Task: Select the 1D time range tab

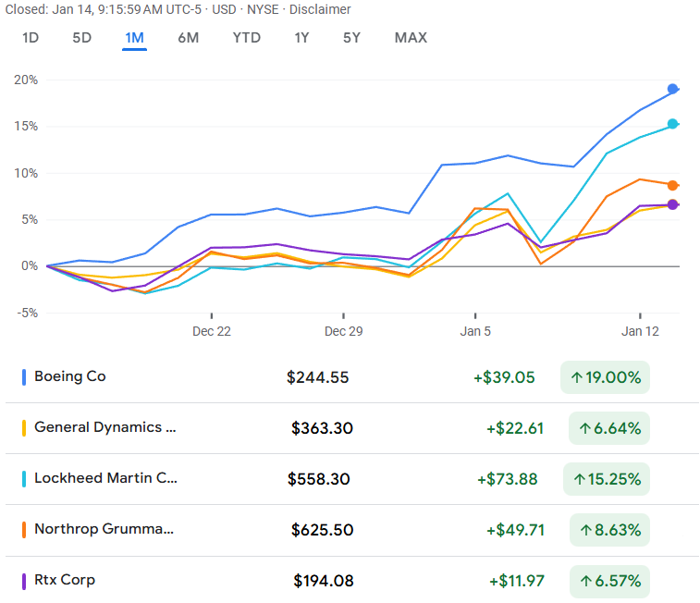Action: pyautogui.click(x=31, y=38)
